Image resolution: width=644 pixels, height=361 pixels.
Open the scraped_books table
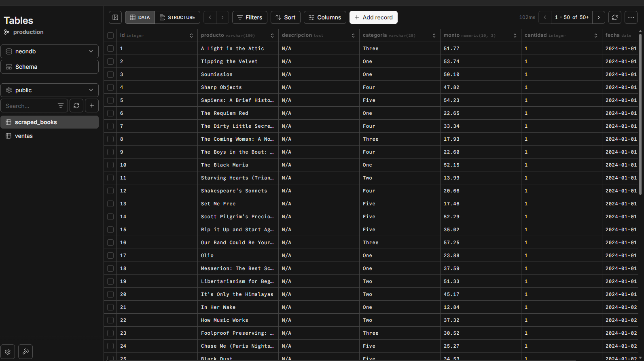click(49, 122)
